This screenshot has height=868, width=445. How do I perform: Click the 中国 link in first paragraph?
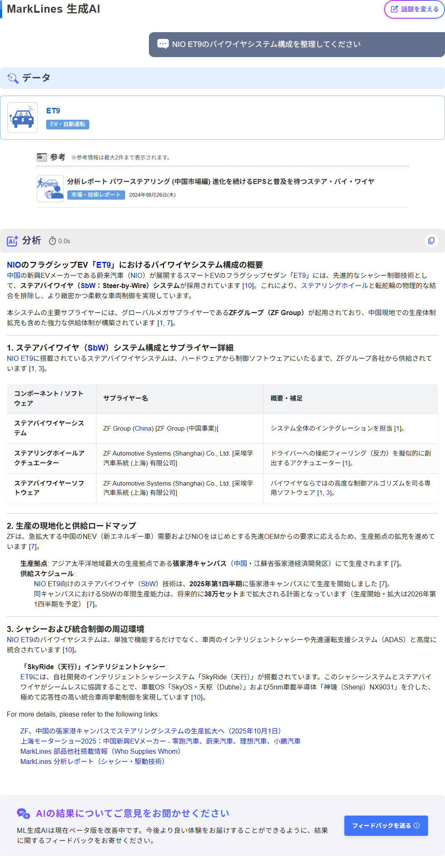14,275
